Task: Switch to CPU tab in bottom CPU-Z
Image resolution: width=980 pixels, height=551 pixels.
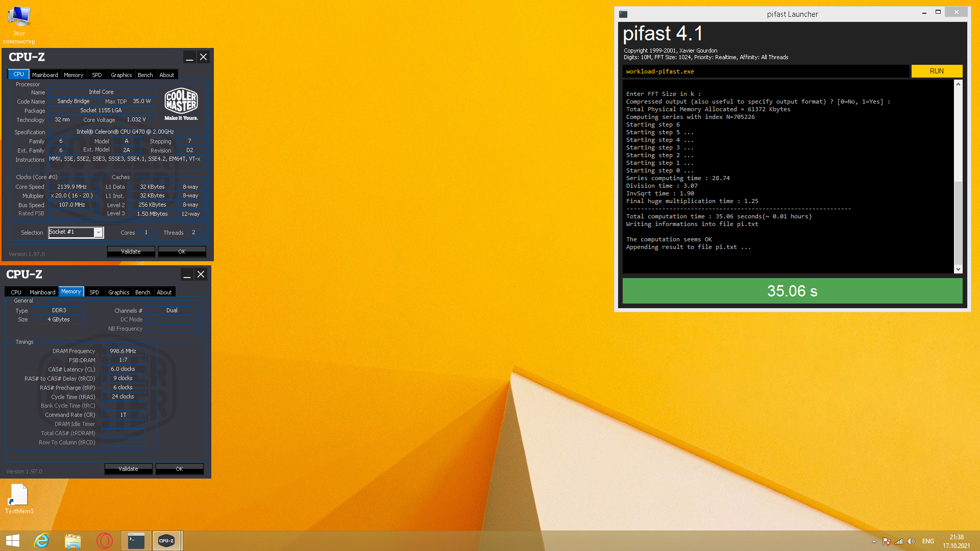Action: point(16,292)
